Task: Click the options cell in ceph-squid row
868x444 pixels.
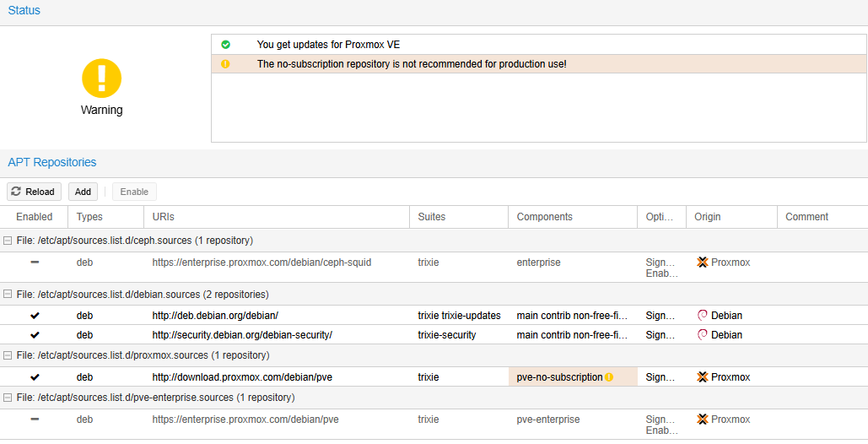Action: click(661, 268)
